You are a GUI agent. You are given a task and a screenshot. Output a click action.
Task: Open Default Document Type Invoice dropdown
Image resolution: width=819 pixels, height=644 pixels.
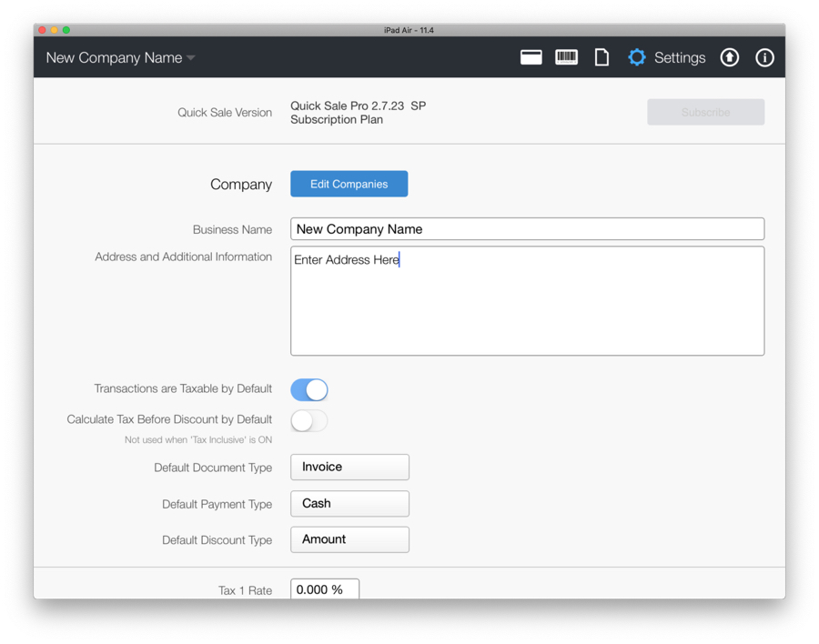(x=349, y=467)
